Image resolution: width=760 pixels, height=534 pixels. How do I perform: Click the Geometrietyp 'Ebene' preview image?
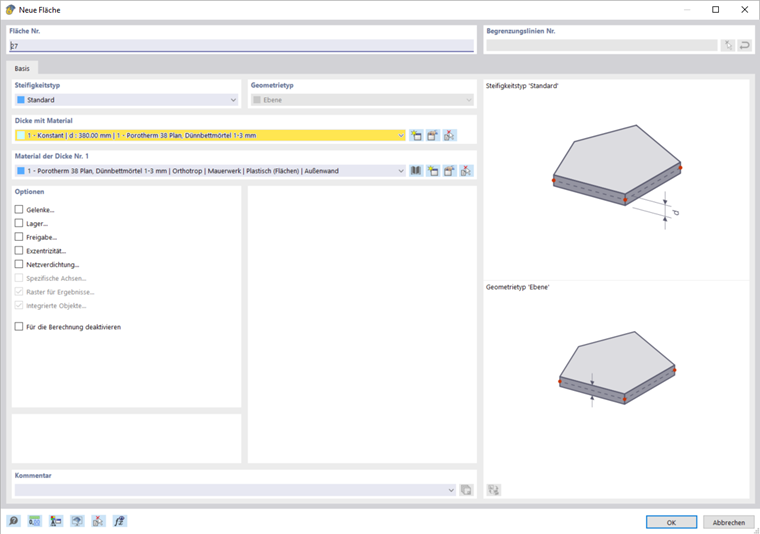pos(617,370)
